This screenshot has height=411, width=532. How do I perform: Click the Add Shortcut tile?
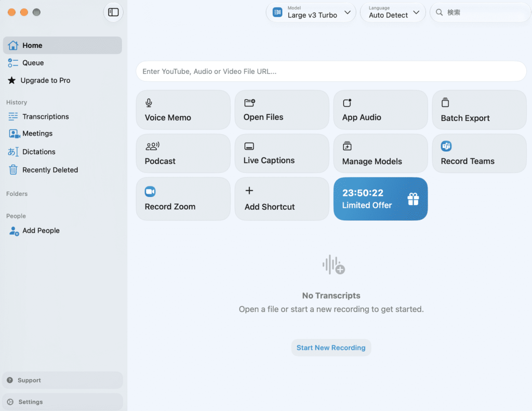[x=282, y=199]
